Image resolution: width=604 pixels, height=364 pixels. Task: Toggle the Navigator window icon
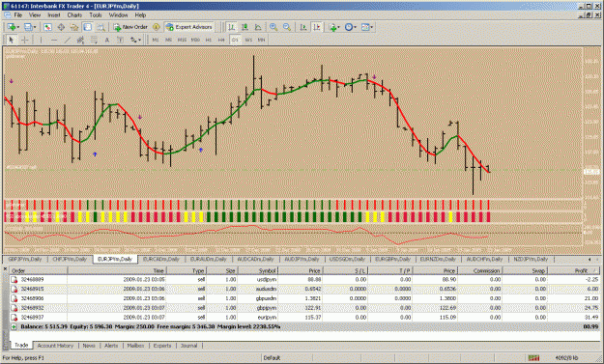point(74,27)
